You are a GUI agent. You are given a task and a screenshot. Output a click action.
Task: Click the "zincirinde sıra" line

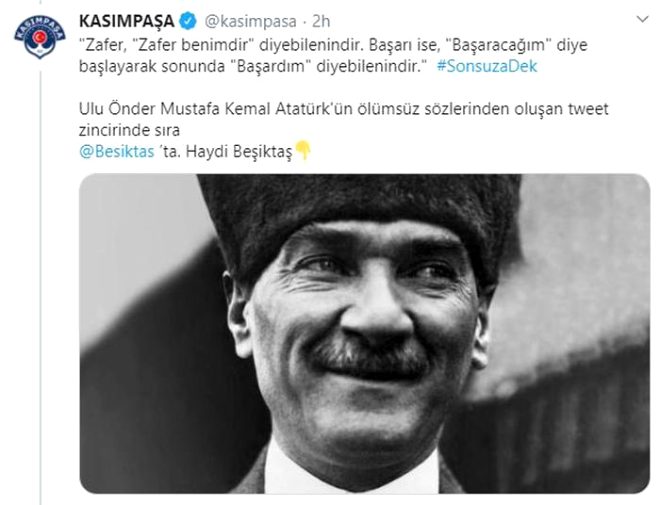130,130
